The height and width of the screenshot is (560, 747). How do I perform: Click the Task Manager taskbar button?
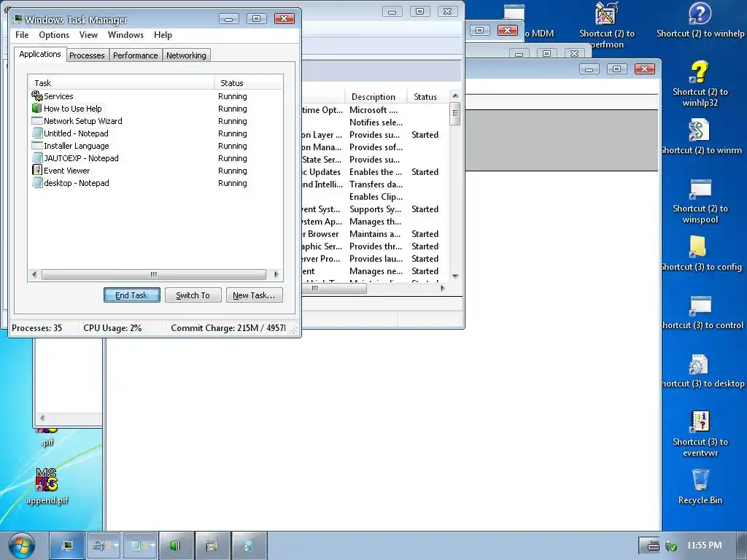point(67,545)
